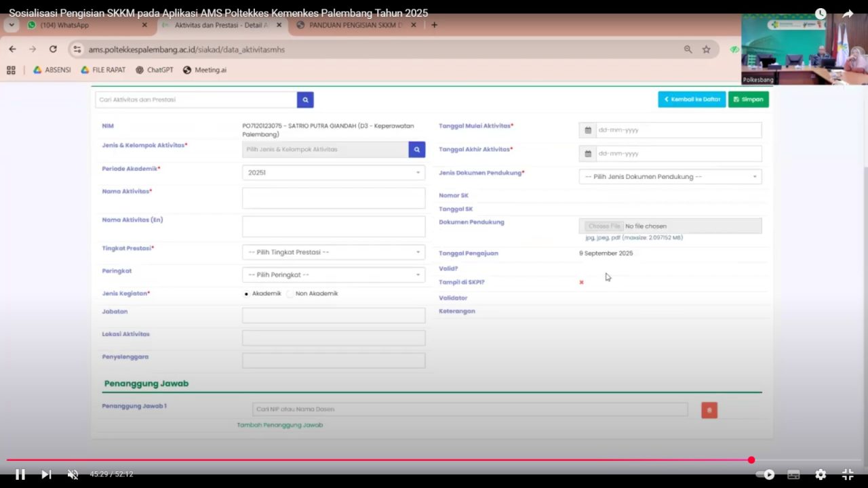Expand the Periode Akademik dropdown
Screen dimensions: 868x488
[x=334, y=173]
